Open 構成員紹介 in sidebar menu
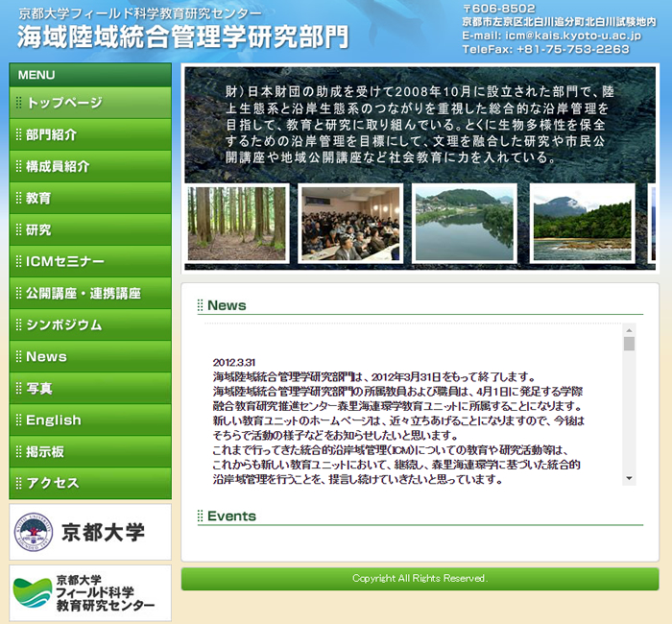This screenshot has height=624, width=672. click(89, 166)
